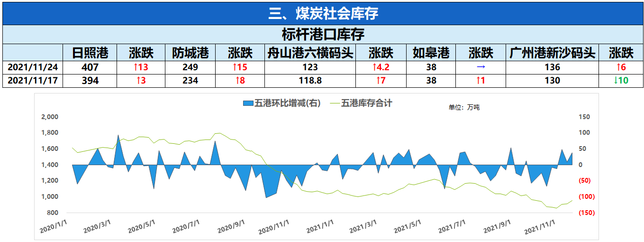Select the date cell 2021/11/24
The image size is (644, 242).
pos(33,67)
